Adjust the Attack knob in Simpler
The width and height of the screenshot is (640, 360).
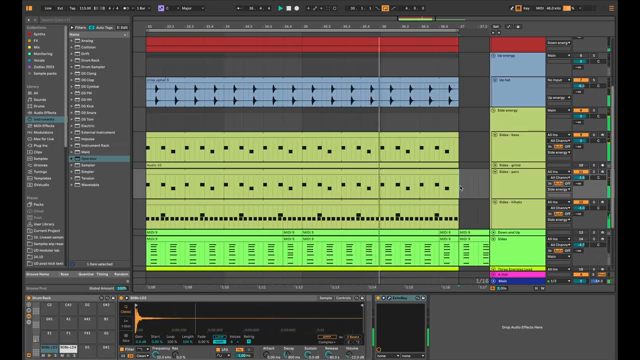(266, 356)
